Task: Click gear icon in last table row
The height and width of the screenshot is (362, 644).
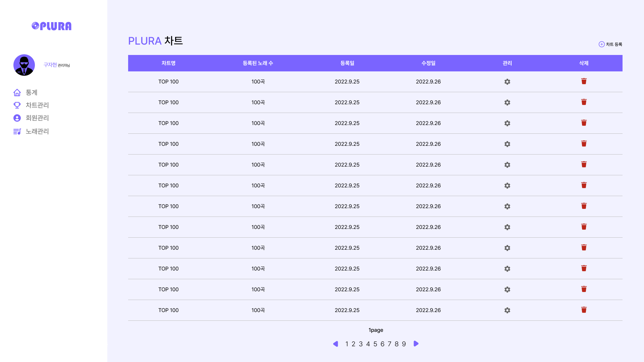Action: pyautogui.click(x=507, y=310)
